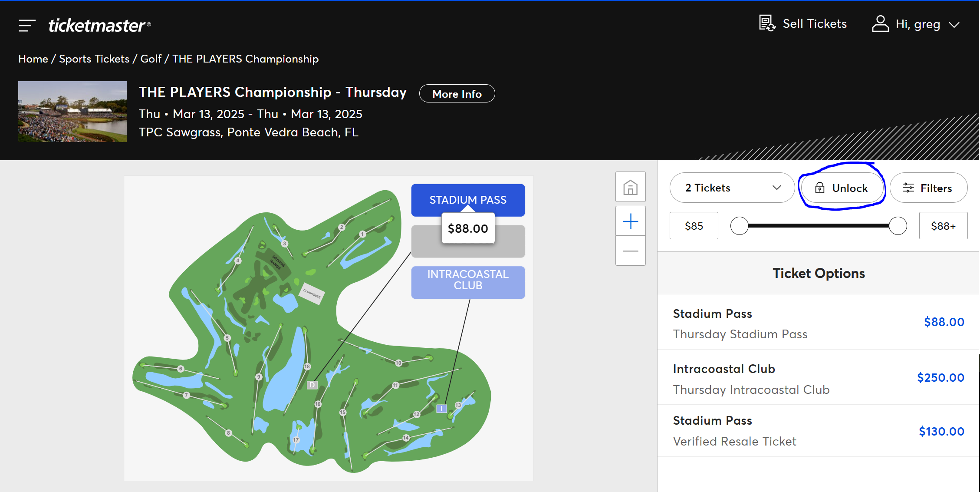Click the Unlock padlock button

click(841, 188)
